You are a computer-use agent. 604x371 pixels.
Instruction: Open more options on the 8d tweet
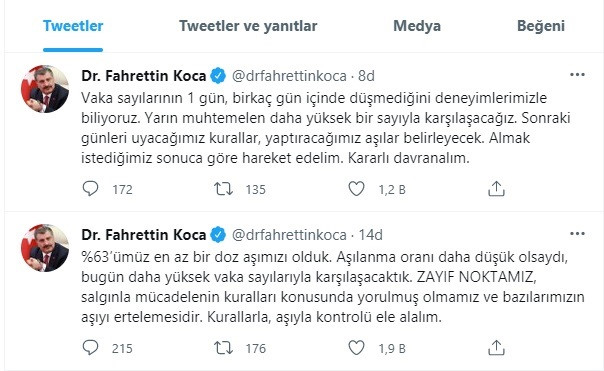coord(577,75)
